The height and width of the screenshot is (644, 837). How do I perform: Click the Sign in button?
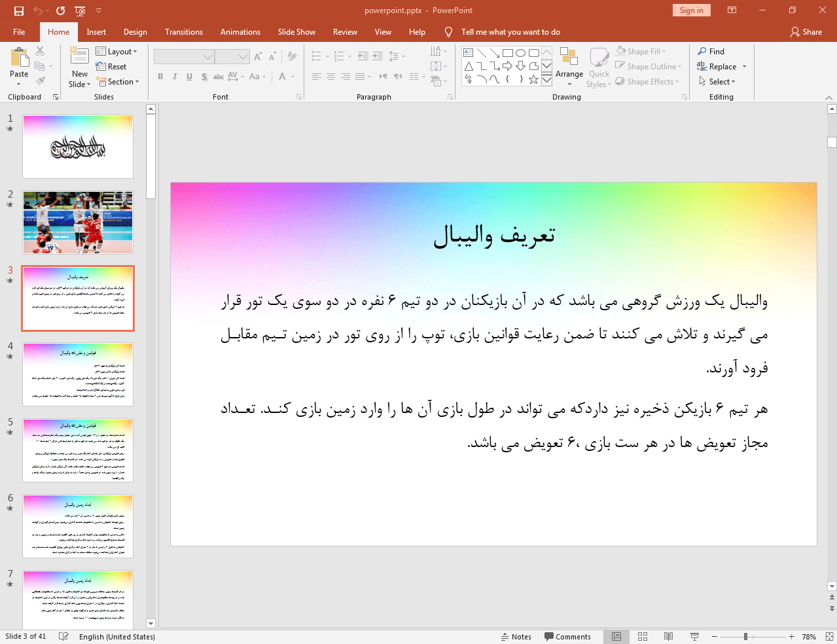tap(691, 10)
